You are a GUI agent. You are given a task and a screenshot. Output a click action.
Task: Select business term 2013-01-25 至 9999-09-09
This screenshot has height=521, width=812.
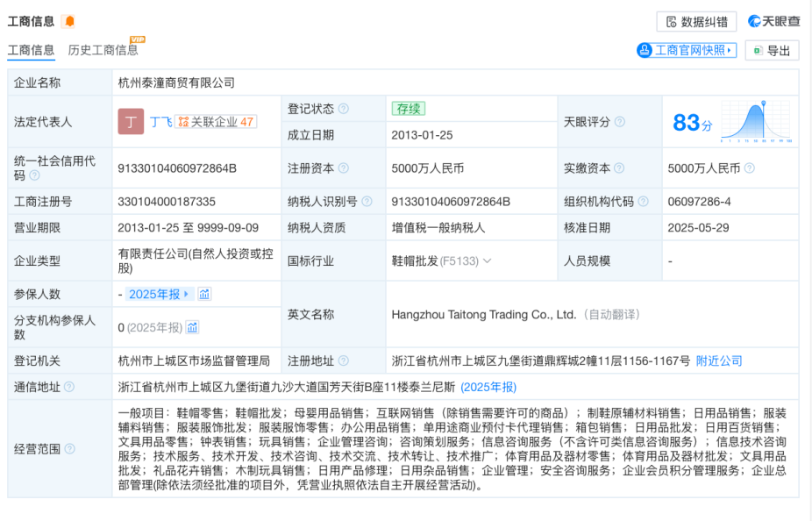point(188,228)
